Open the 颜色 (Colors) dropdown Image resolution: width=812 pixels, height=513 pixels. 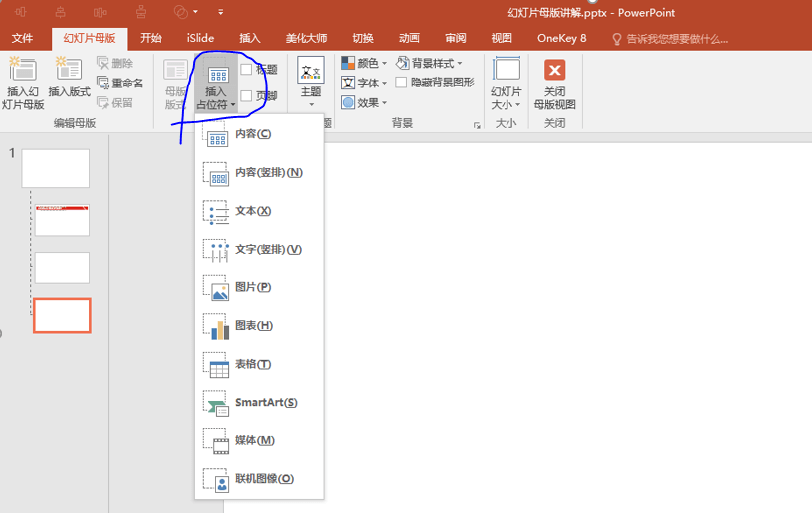pos(364,64)
